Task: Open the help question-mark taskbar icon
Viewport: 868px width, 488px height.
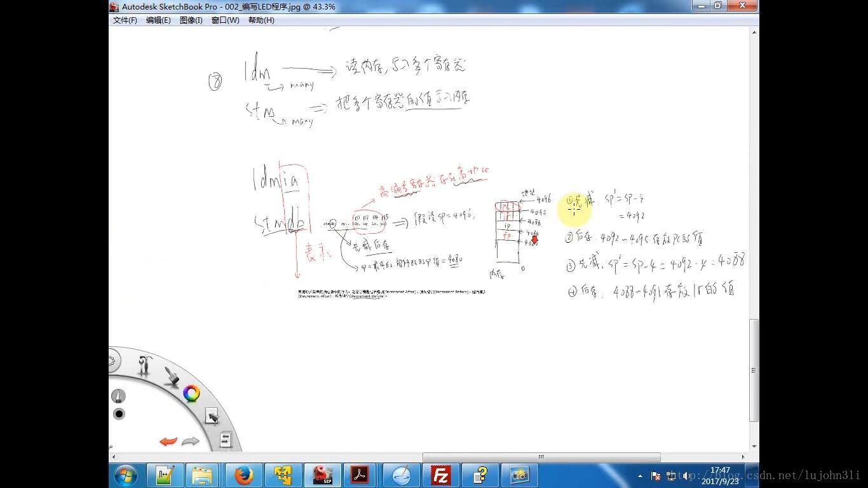Action: [x=480, y=475]
